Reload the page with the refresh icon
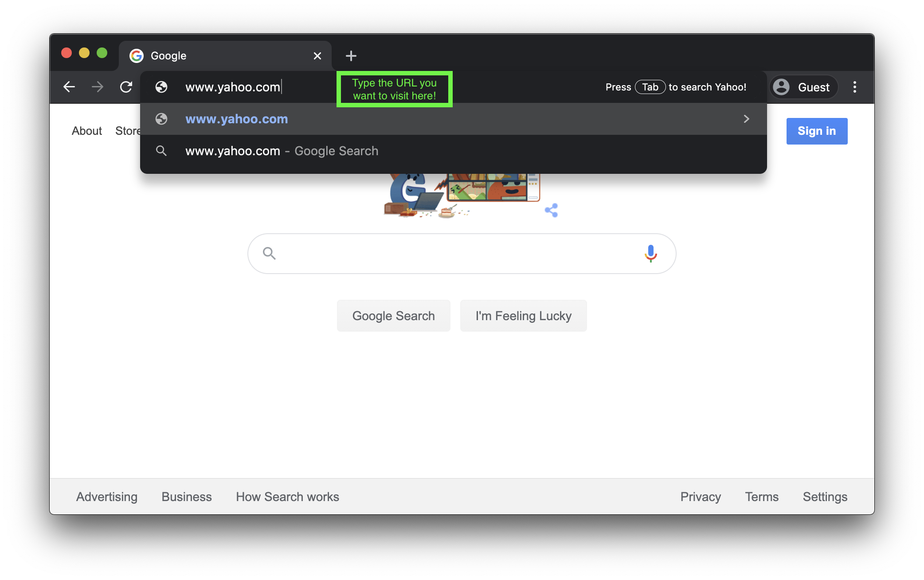The image size is (924, 580). coord(126,87)
